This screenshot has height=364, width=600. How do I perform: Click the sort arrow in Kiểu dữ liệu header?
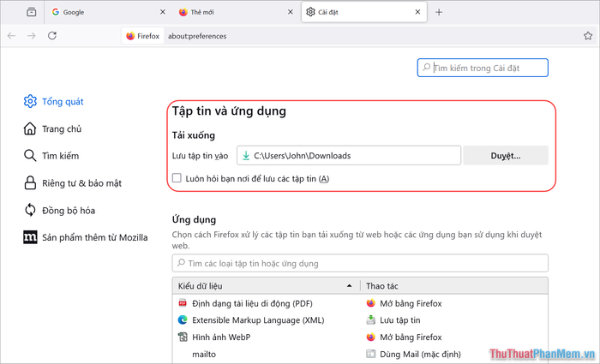[349, 285]
